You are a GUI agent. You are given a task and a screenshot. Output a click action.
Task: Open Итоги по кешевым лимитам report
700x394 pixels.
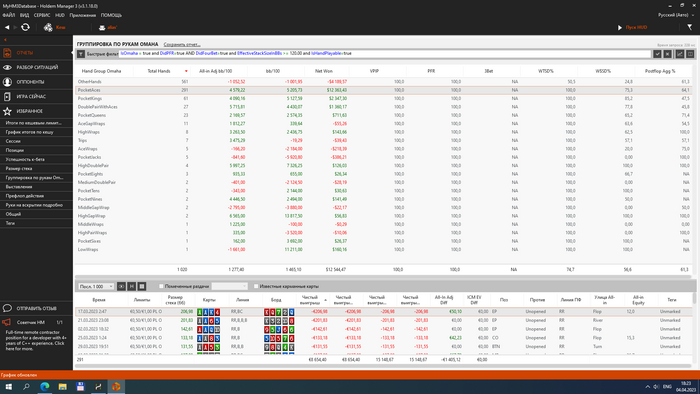(x=34, y=123)
